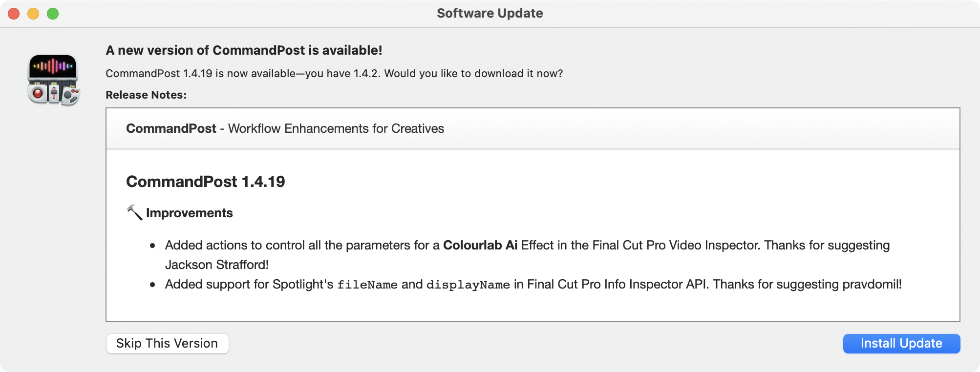Click the 'displayName' code text
This screenshot has height=372, width=980.
[468, 285]
